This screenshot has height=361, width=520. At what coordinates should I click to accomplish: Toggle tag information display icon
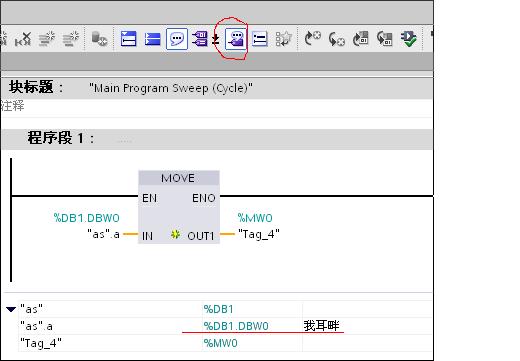(236, 39)
